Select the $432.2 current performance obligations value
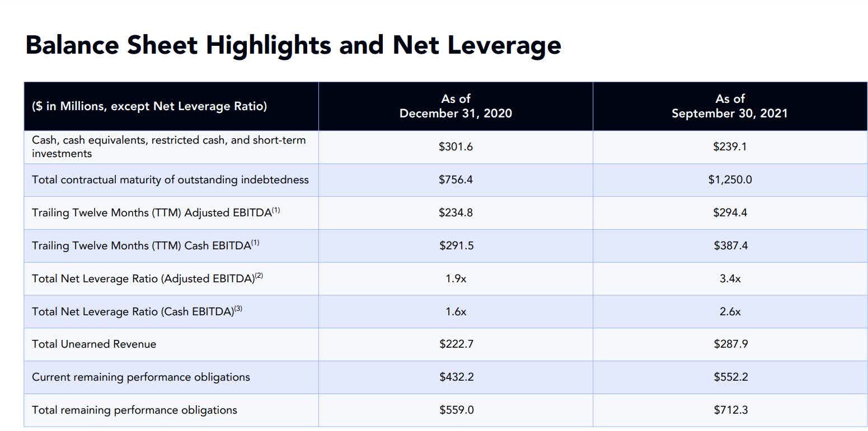This screenshot has height=431, width=868. point(456,377)
